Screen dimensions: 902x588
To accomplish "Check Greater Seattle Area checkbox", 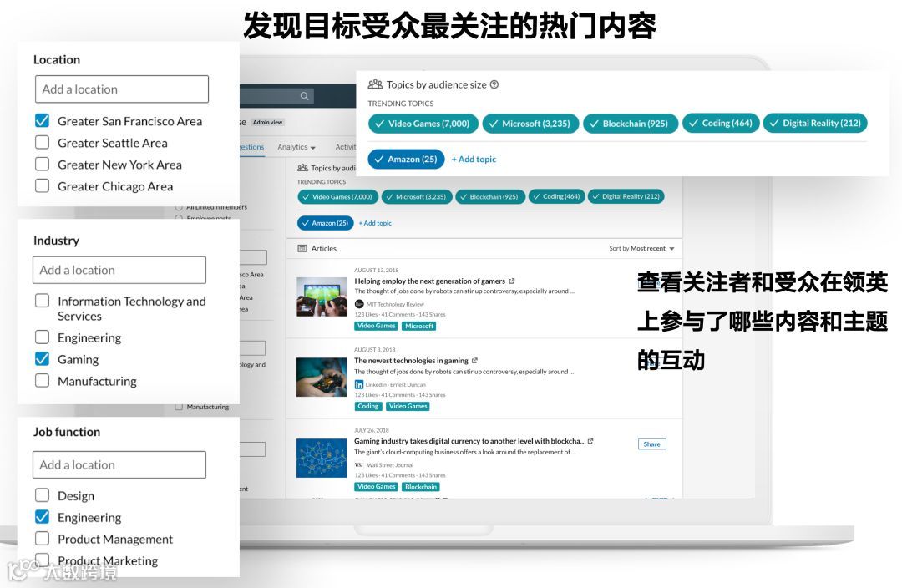I will 42,142.
